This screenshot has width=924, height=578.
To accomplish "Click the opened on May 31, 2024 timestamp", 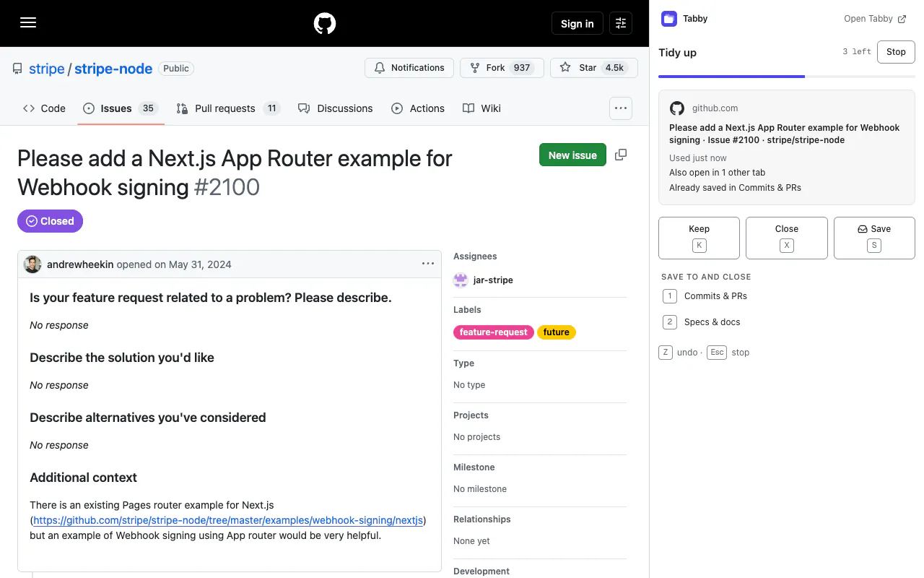I will (x=174, y=264).
